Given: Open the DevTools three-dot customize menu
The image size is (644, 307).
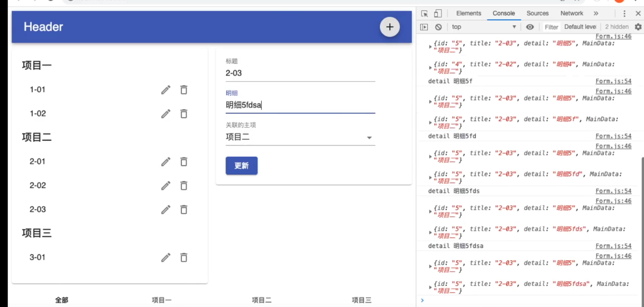Looking at the screenshot, I should [x=624, y=13].
